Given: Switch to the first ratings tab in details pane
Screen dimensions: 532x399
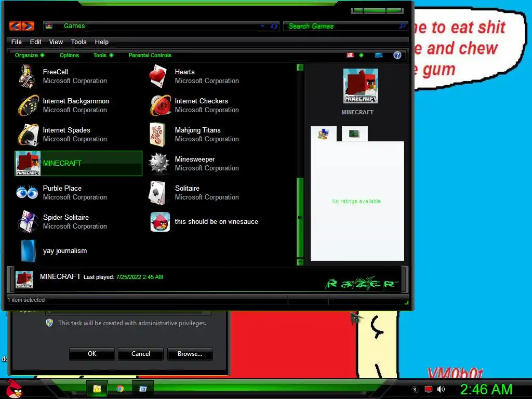Looking at the screenshot, I should pyautogui.click(x=324, y=134).
